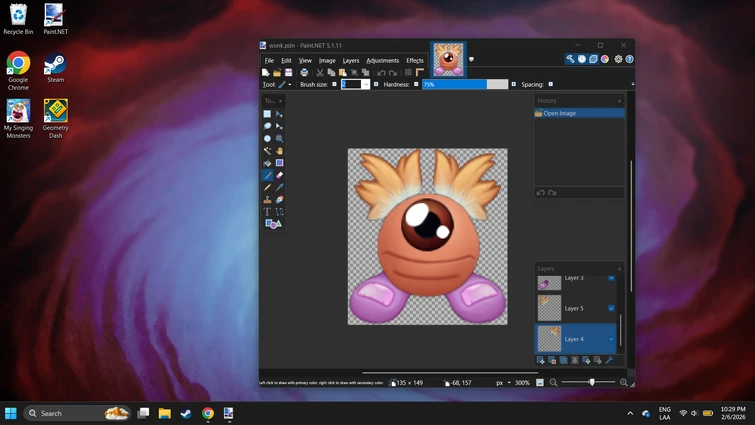Expand the image list arrow beside thumbnail

tap(472, 59)
